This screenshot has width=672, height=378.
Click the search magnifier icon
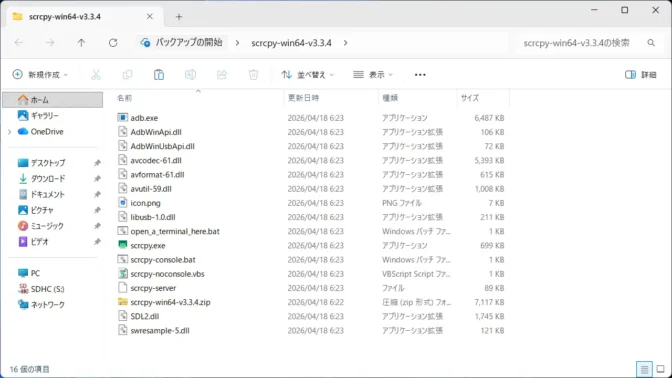coord(651,42)
